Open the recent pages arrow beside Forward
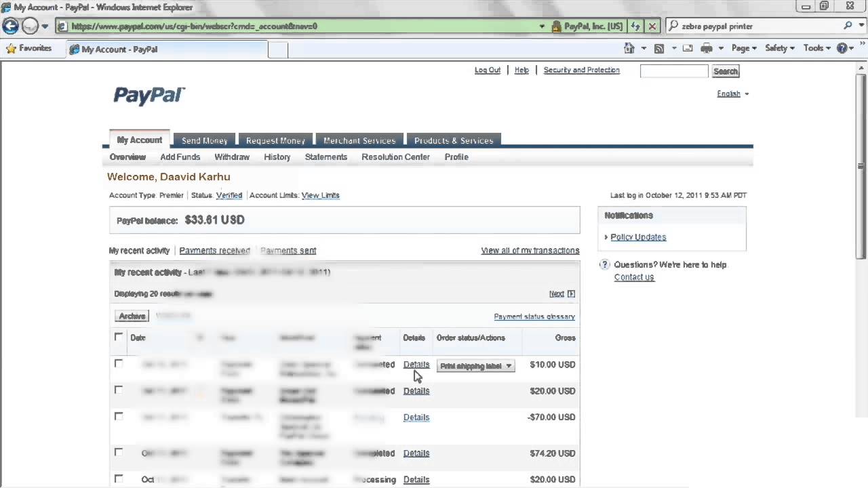 click(x=45, y=26)
